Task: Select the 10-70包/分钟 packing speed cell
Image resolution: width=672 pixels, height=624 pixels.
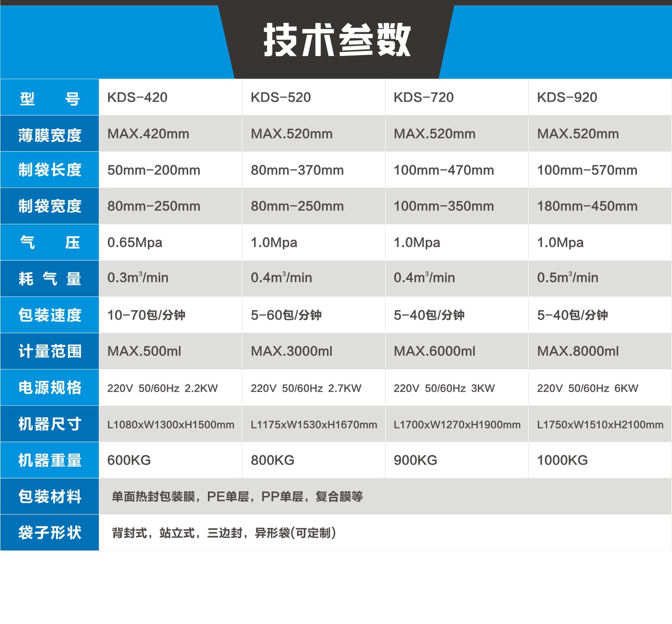Action: pos(146,315)
